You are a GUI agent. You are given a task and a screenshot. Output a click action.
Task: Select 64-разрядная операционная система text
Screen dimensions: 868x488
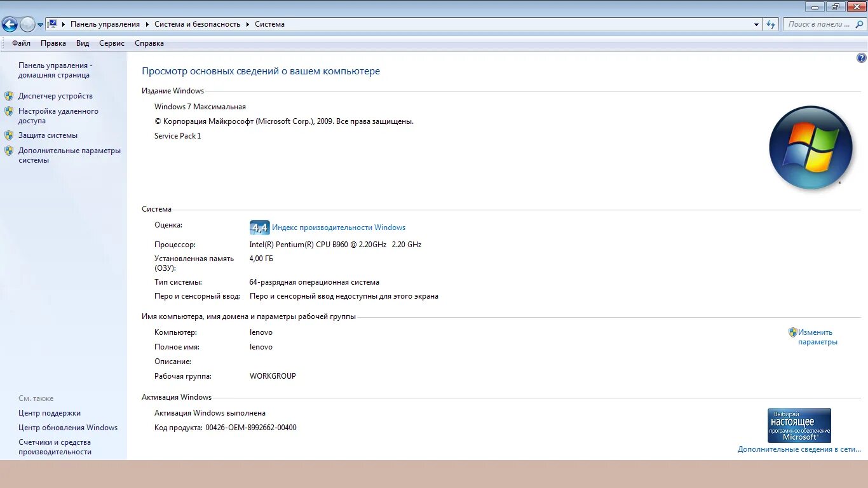pyautogui.click(x=315, y=282)
